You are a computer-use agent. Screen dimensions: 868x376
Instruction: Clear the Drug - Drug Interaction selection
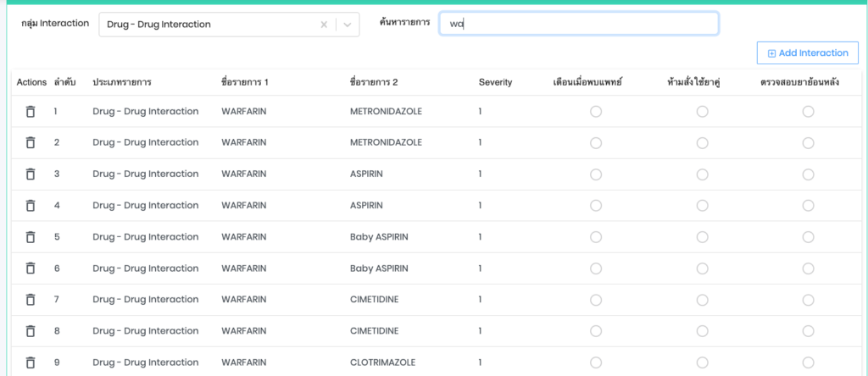tap(323, 25)
